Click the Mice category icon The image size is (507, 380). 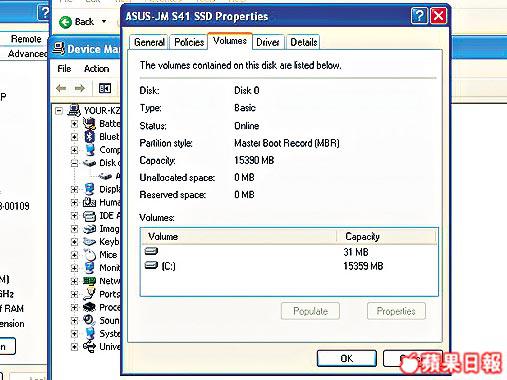pos(89,255)
